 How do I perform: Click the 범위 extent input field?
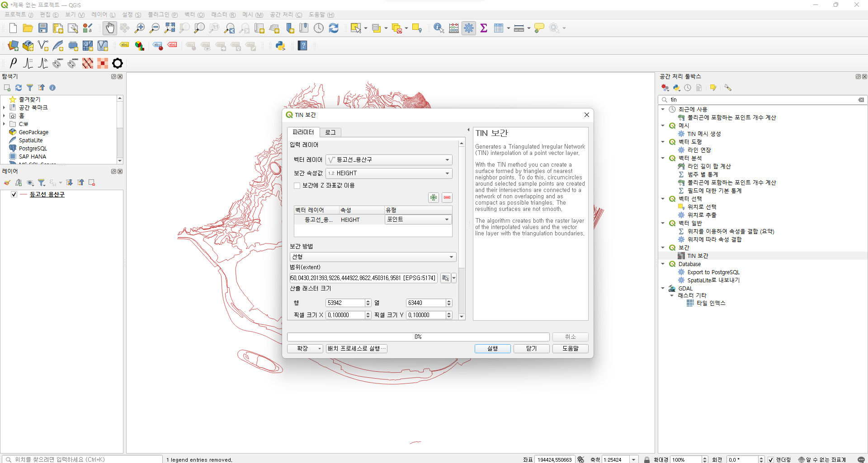(x=363, y=278)
